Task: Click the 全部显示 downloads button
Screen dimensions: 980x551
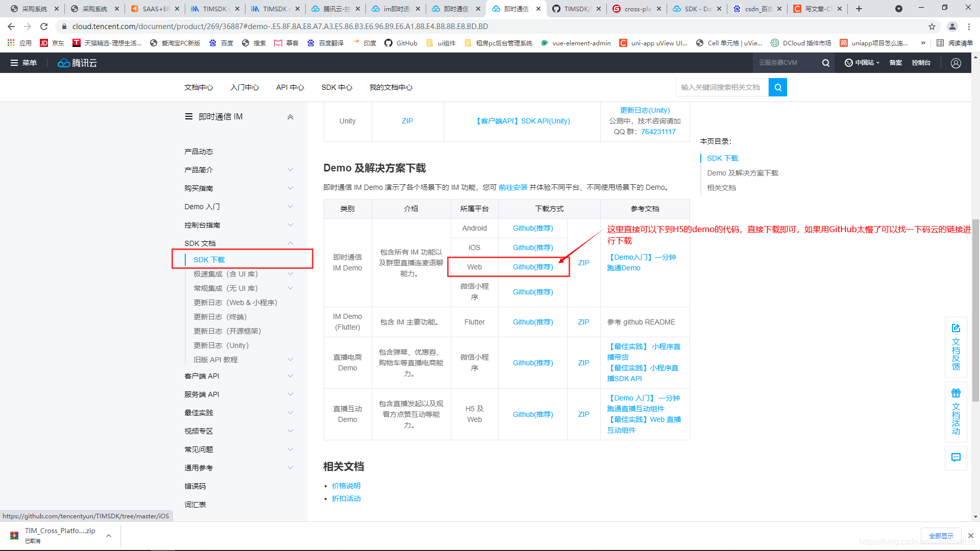Action: 941,536
